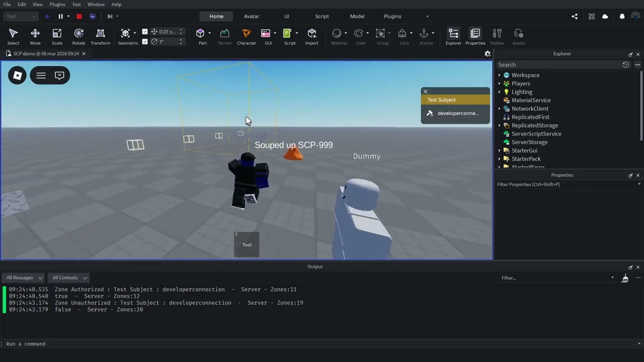The height and width of the screenshot is (362, 644).
Task: Open the in-game chat icon
Action: click(x=59, y=75)
